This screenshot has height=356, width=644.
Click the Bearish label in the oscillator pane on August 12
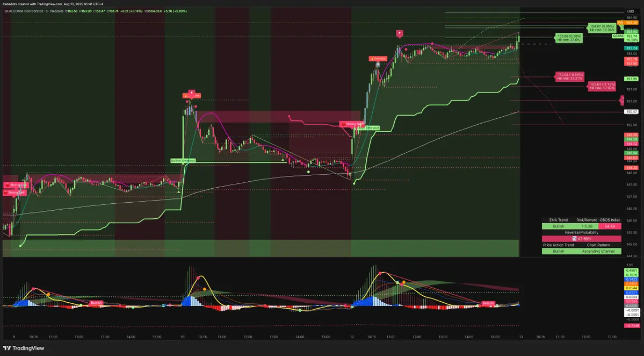point(488,303)
